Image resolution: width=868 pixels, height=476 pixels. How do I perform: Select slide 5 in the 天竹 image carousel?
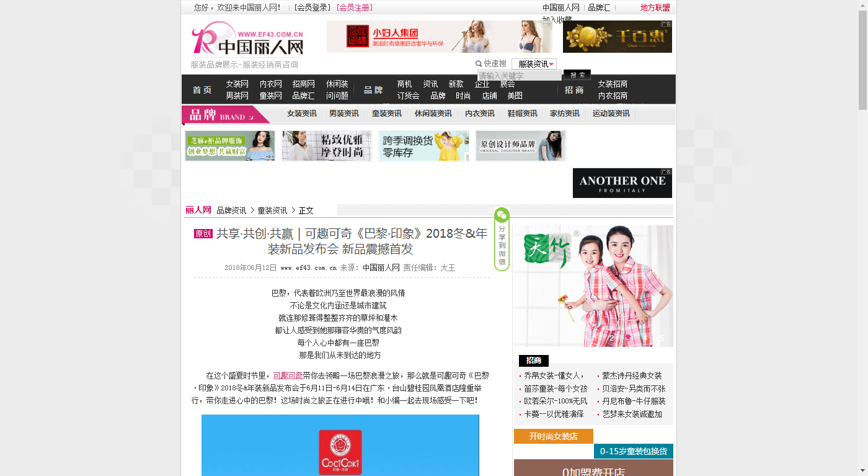click(662, 338)
